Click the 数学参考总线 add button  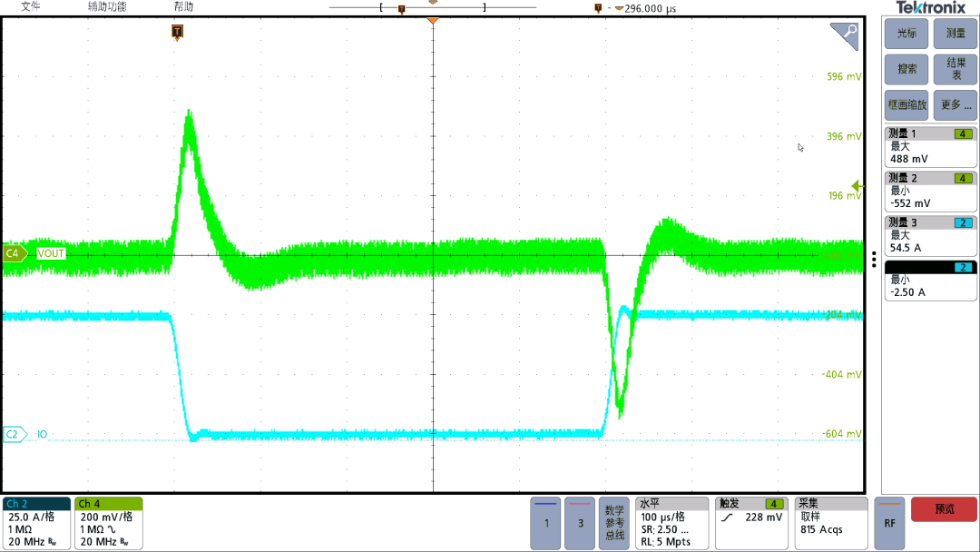pyautogui.click(x=614, y=523)
